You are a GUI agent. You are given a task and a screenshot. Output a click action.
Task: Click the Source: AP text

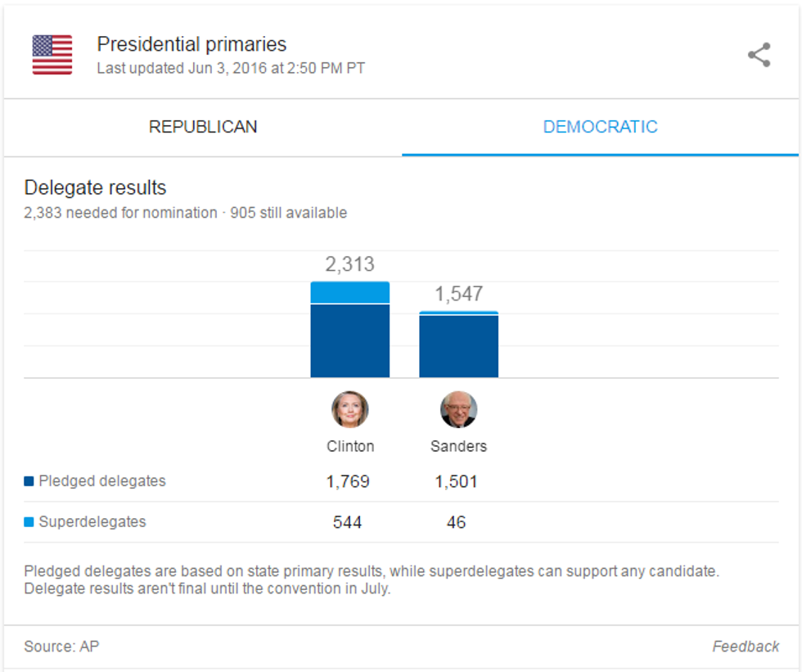pos(61,647)
